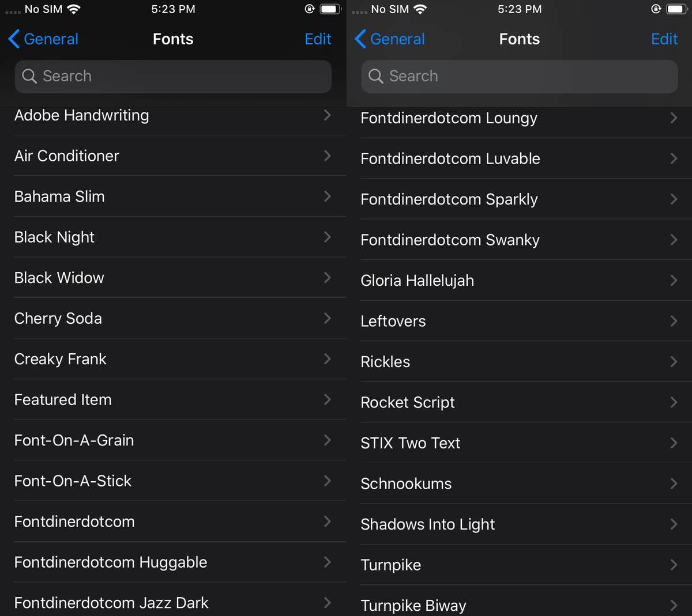Tap the blue back chevron before General
This screenshot has width=692, height=616.
coord(13,39)
